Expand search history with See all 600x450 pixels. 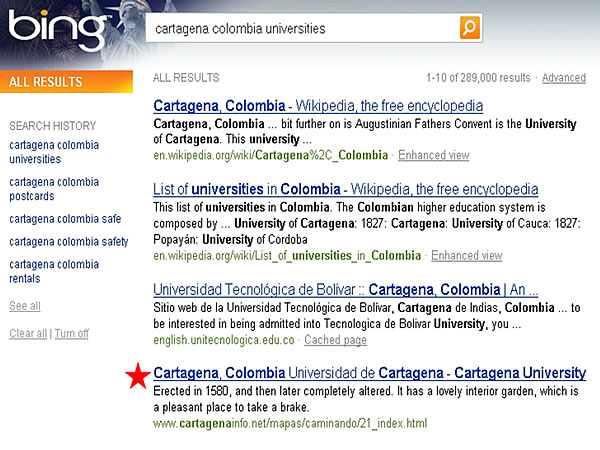pyautogui.click(x=25, y=306)
